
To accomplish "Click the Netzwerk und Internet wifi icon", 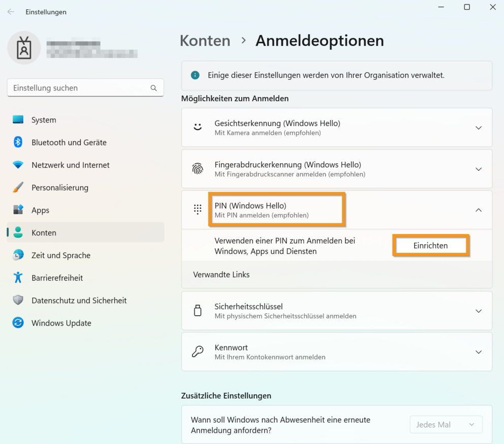I will coord(18,165).
